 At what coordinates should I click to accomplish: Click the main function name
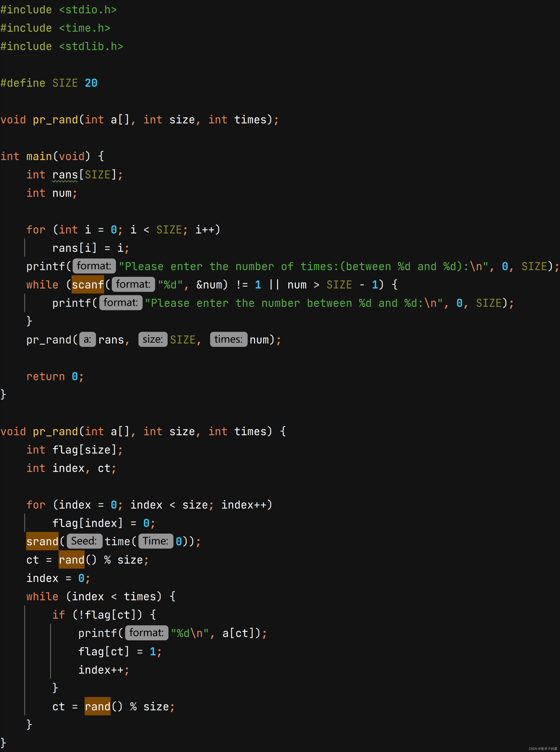pos(39,156)
